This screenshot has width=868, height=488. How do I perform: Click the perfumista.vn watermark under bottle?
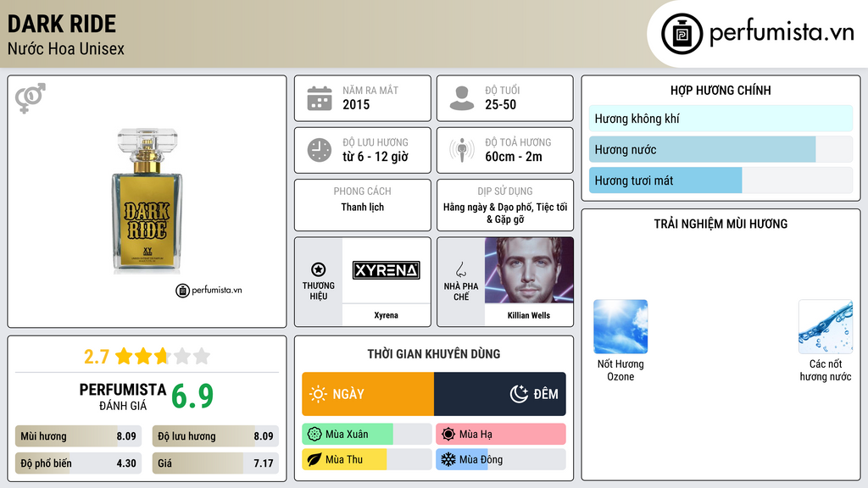(x=209, y=290)
